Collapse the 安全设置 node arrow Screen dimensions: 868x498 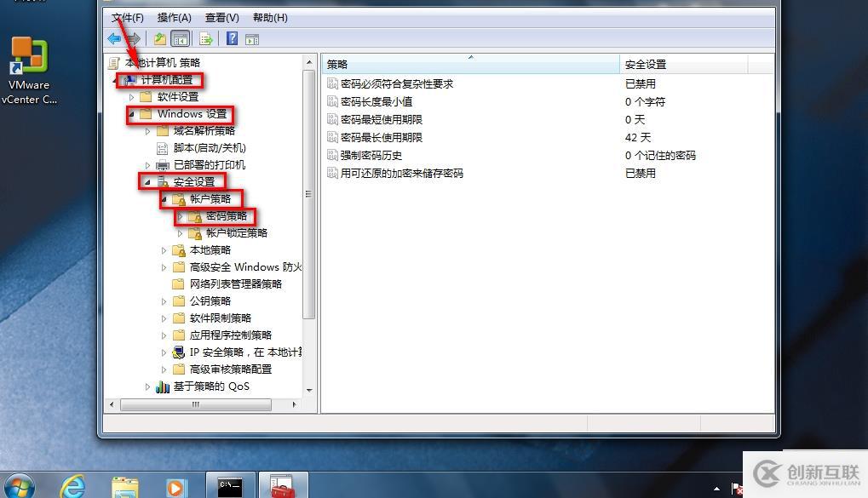147,181
